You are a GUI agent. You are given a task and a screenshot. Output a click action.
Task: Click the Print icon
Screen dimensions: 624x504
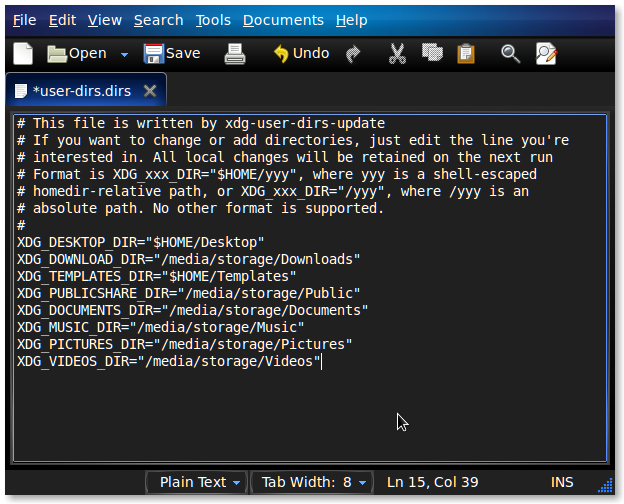click(235, 54)
